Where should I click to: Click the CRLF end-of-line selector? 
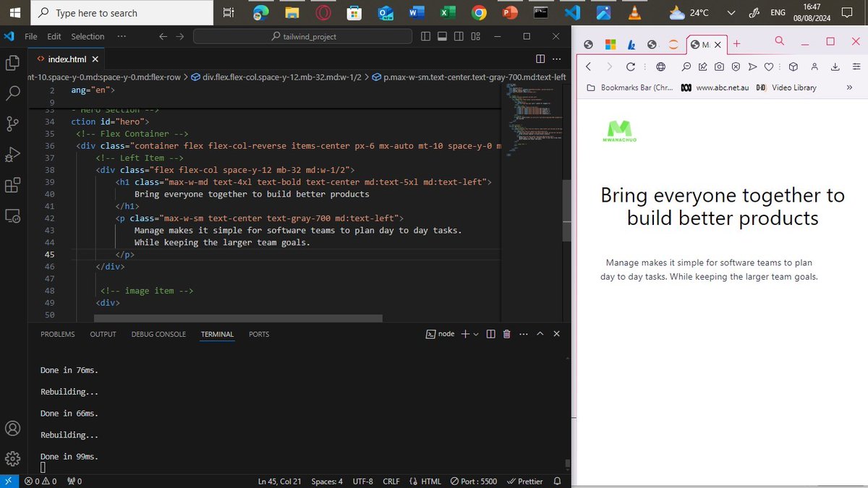pos(391,481)
